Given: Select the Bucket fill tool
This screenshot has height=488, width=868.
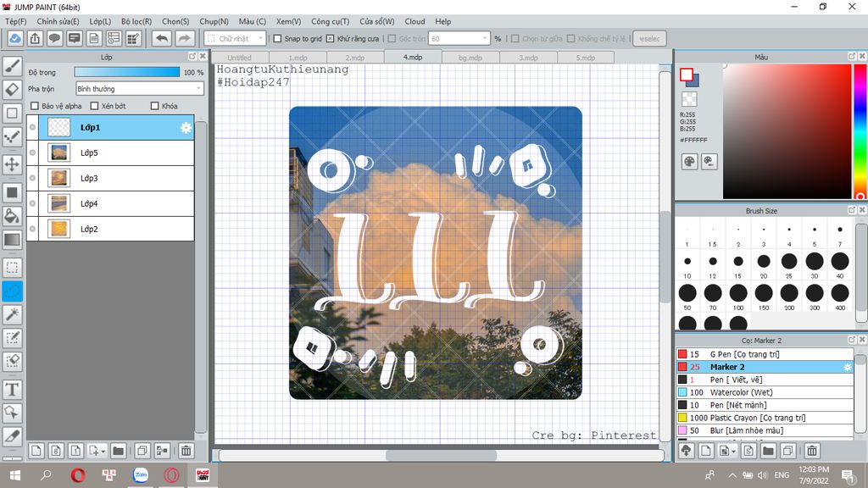Looking at the screenshot, I should [x=12, y=216].
